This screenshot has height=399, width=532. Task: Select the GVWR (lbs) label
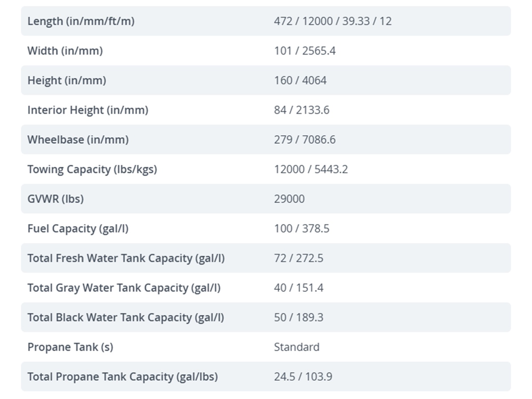click(x=55, y=199)
